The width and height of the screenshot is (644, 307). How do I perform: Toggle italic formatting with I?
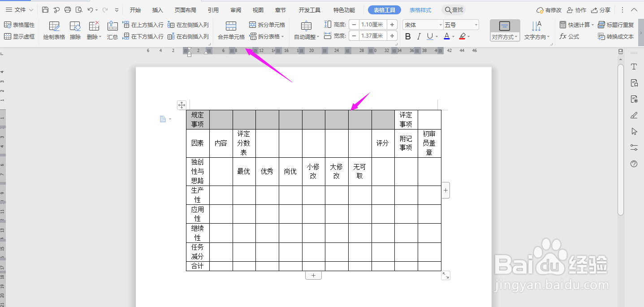click(x=418, y=36)
